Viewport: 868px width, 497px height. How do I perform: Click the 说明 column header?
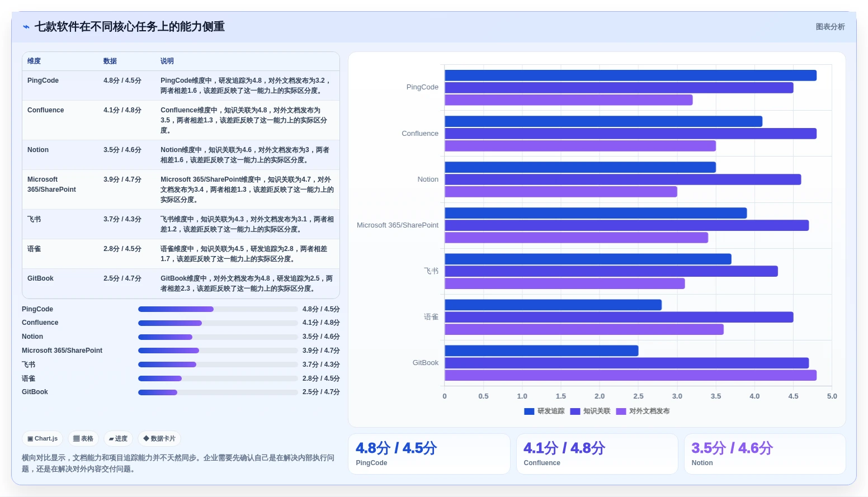pos(167,61)
